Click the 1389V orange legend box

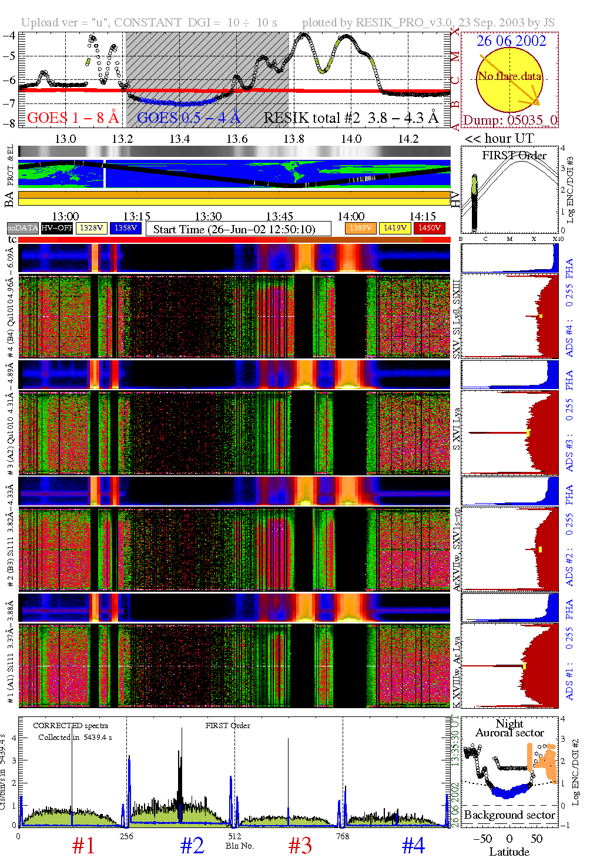[360, 228]
